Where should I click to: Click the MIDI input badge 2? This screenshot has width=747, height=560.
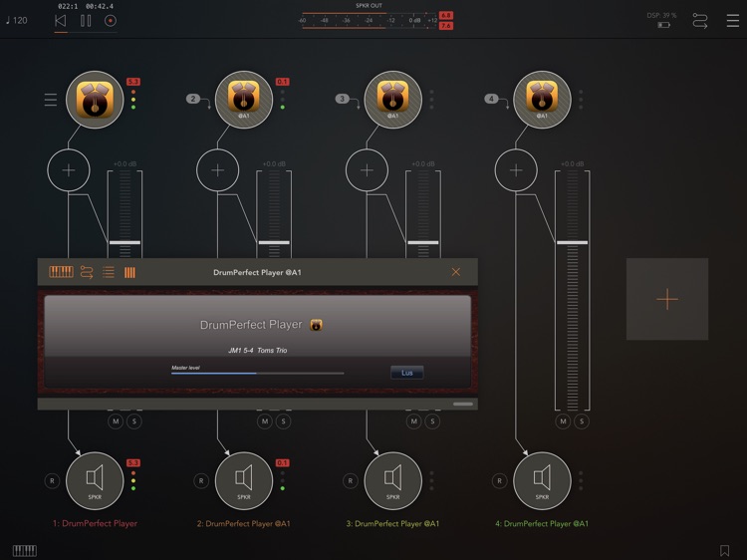[193, 99]
